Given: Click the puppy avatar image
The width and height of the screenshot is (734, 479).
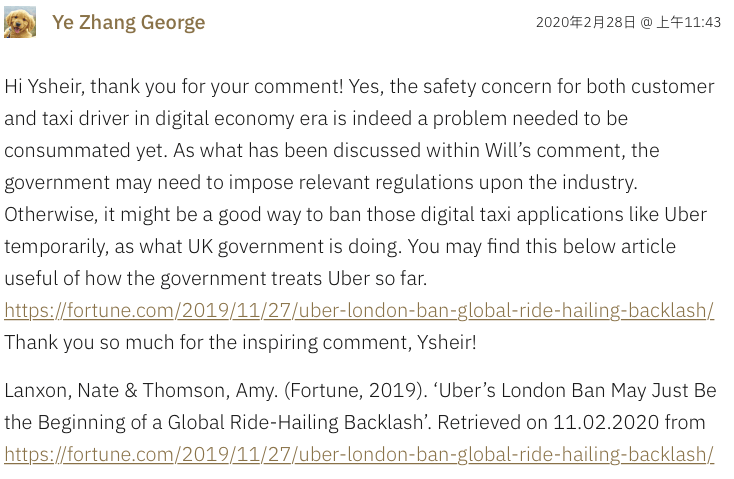Looking at the screenshot, I should coord(20,22).
